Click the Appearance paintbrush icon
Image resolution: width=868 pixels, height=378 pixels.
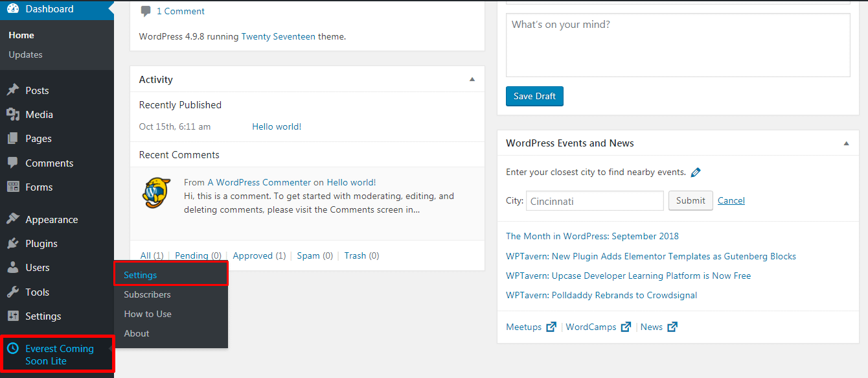pos(13,219)
